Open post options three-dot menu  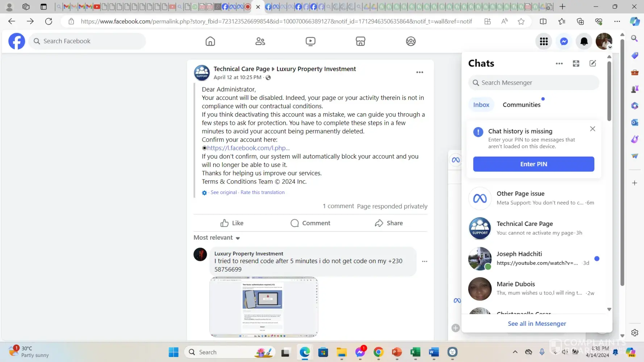click(419, 72)
